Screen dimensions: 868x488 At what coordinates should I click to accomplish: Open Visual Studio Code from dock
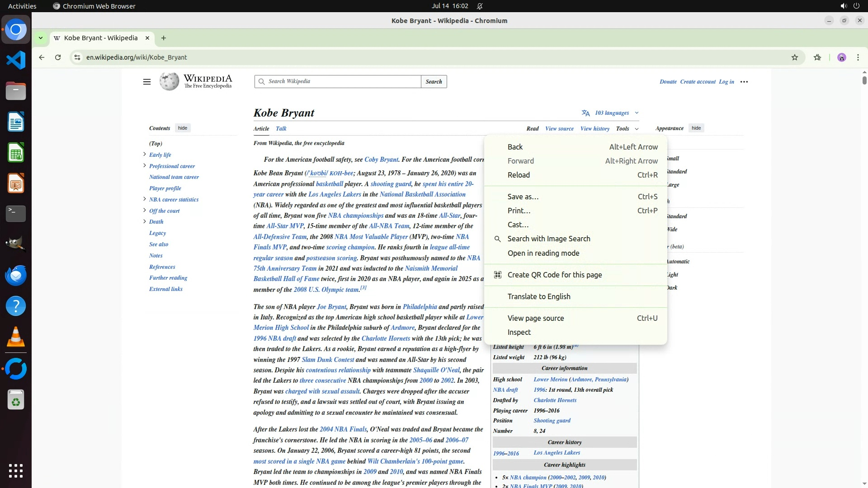[16, 60]
